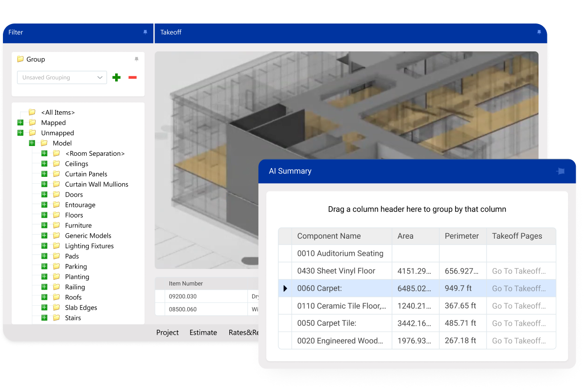This screenshot has width=588, height=392.
Task: Click the Group folder icon
Action: click(20, 59)
